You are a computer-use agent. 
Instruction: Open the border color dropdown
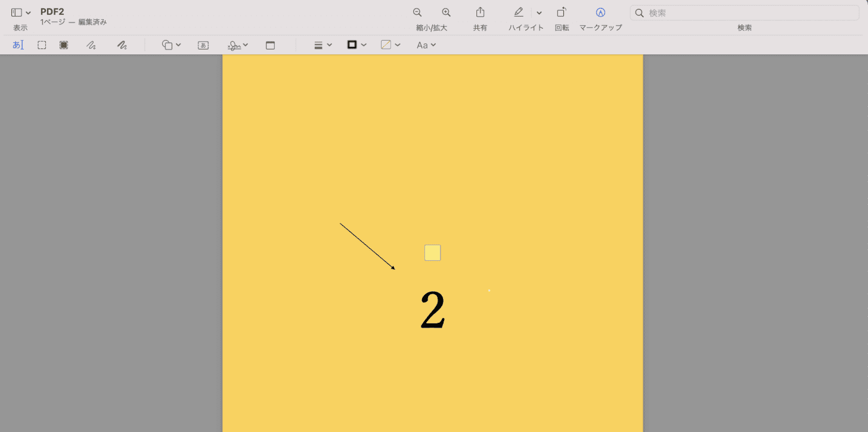(356, 45)
